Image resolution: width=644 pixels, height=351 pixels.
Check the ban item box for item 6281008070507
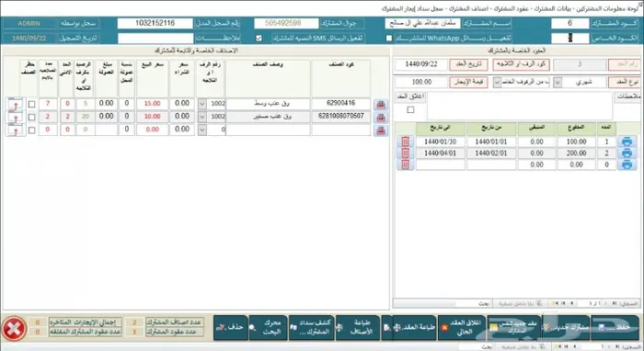point(31,118)
